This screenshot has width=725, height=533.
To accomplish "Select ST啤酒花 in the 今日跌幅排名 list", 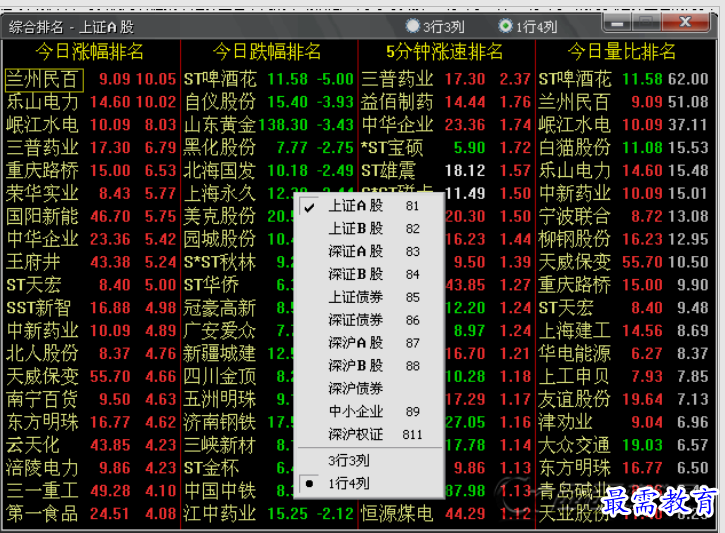I will 220,80.
